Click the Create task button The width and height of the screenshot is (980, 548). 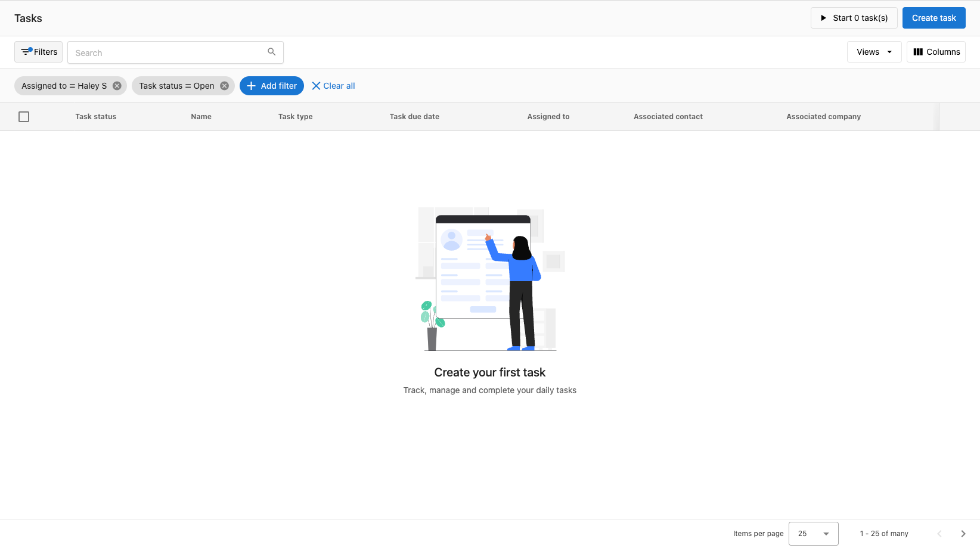point(934,18)
